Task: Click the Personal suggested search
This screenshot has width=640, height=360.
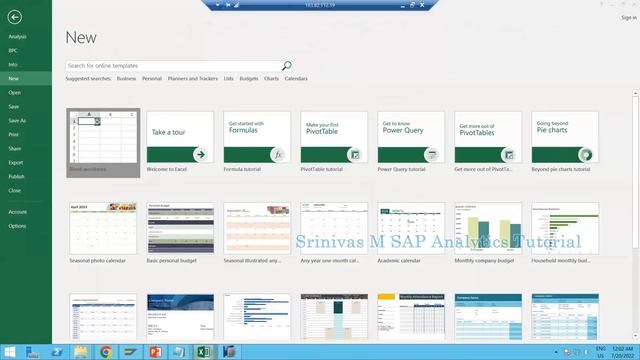Action: click(x=152, y=78)
